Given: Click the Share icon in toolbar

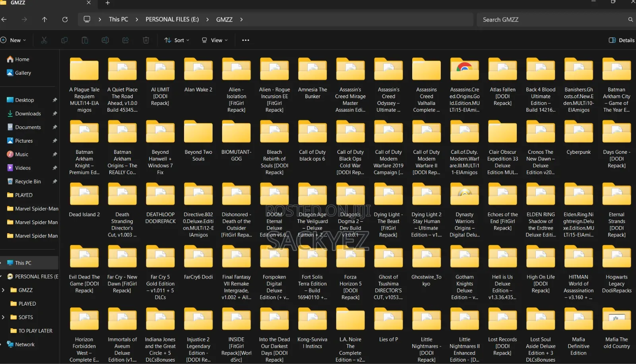Looking at the screenshot, I should point(126,40).
